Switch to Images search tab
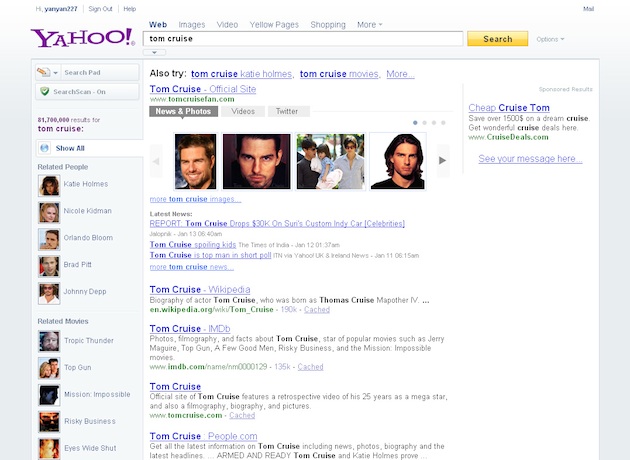Screen dimensions: 630x460 192,25
